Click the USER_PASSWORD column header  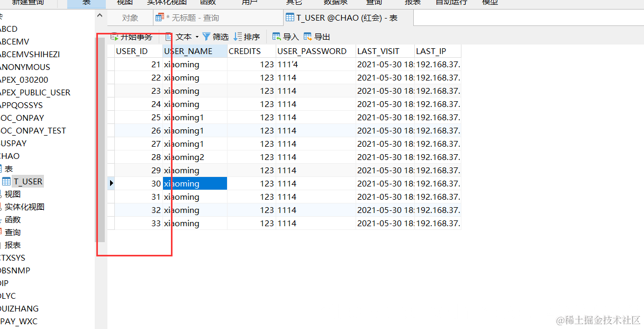coord(316,51)
